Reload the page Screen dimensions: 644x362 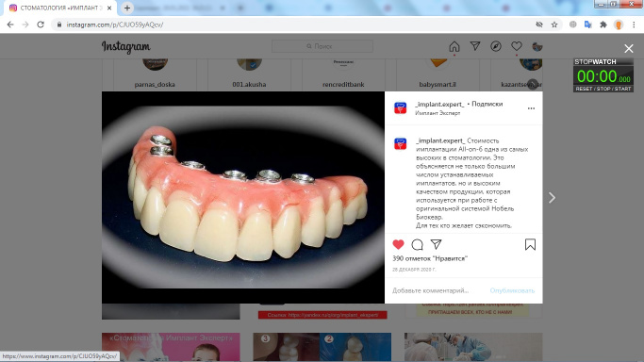point(41,25)
